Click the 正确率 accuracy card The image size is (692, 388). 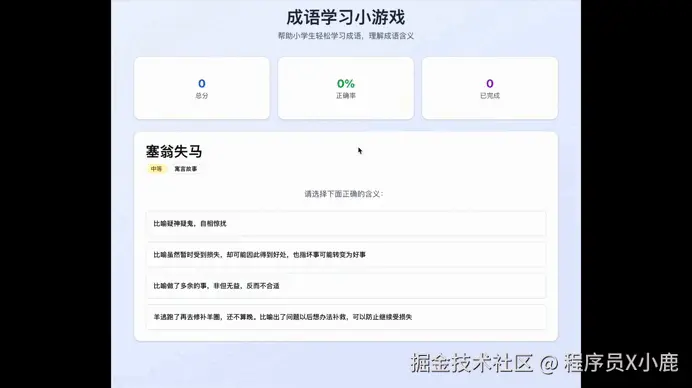[x=346, y=88]
